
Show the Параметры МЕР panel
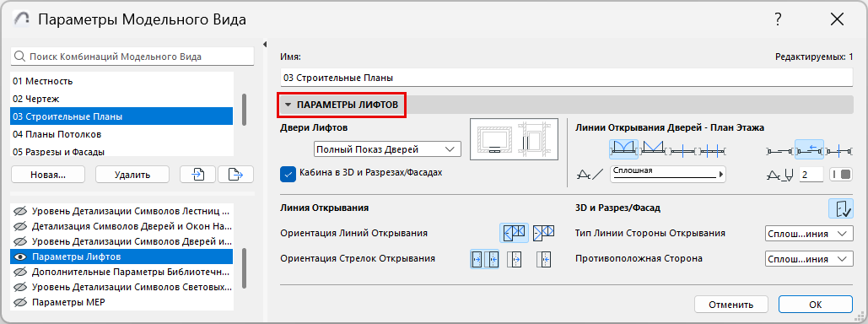(x=20, y=302)
